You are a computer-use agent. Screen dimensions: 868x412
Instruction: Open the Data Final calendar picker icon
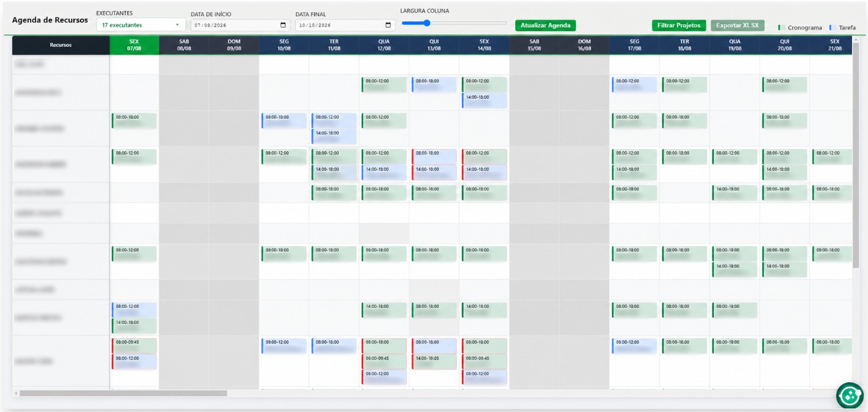coord(388,25)
